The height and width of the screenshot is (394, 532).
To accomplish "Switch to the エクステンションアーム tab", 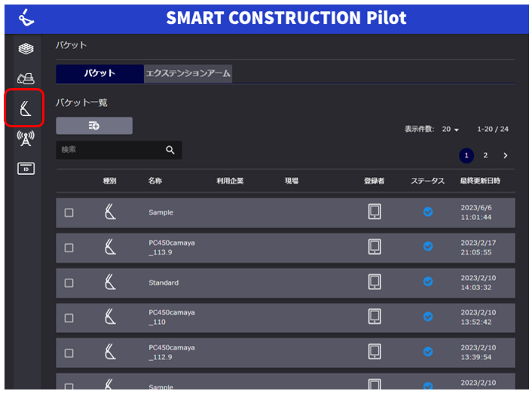I will click(x=188, y=74).
